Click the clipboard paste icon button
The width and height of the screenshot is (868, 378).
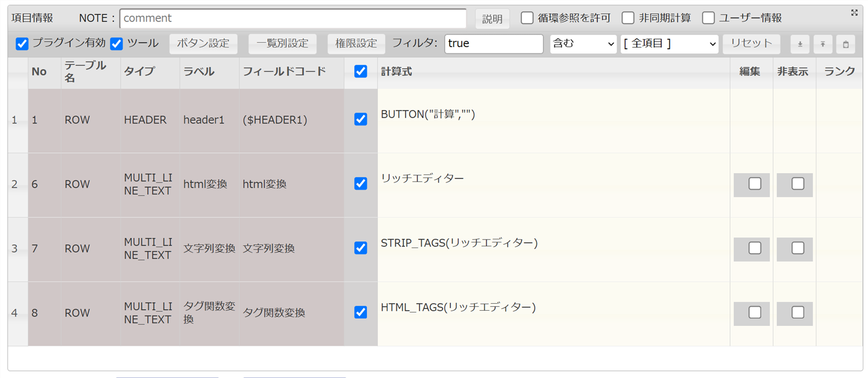click(846, 44)
